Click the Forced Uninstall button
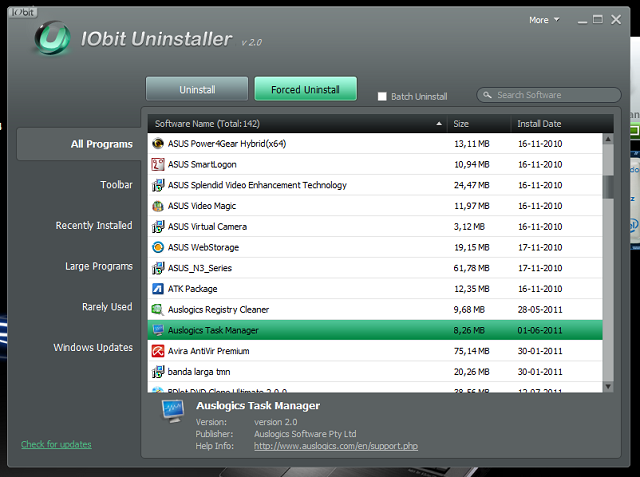Screen dimensions: 640x477 click(306, 89)
